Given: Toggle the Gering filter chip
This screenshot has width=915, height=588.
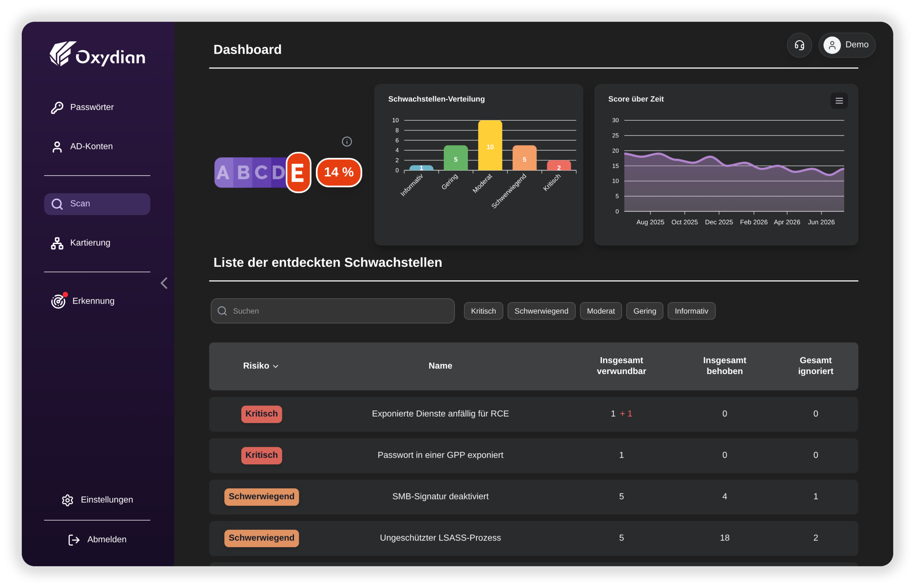Looking at the screenshot, I should [x=644, y=311].
